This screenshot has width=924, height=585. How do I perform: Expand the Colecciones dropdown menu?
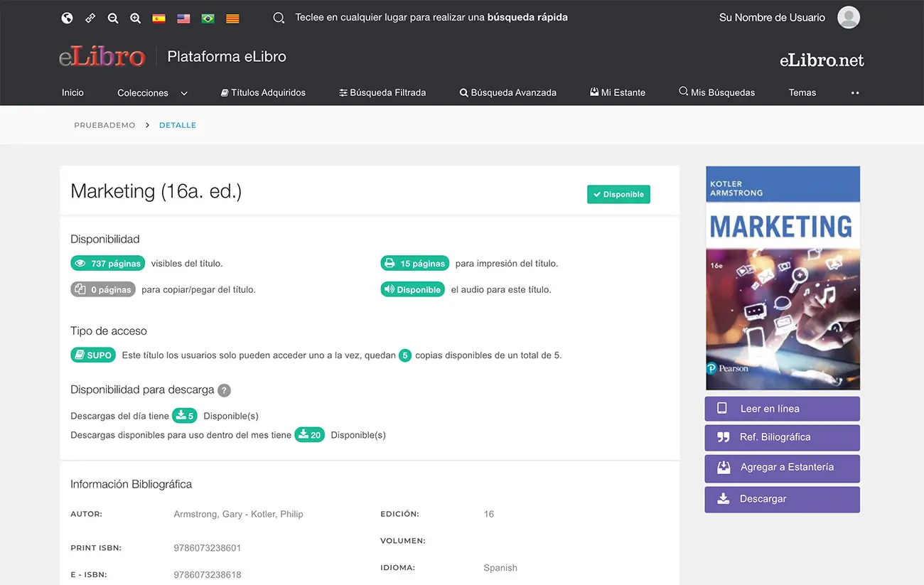point(152,92)
